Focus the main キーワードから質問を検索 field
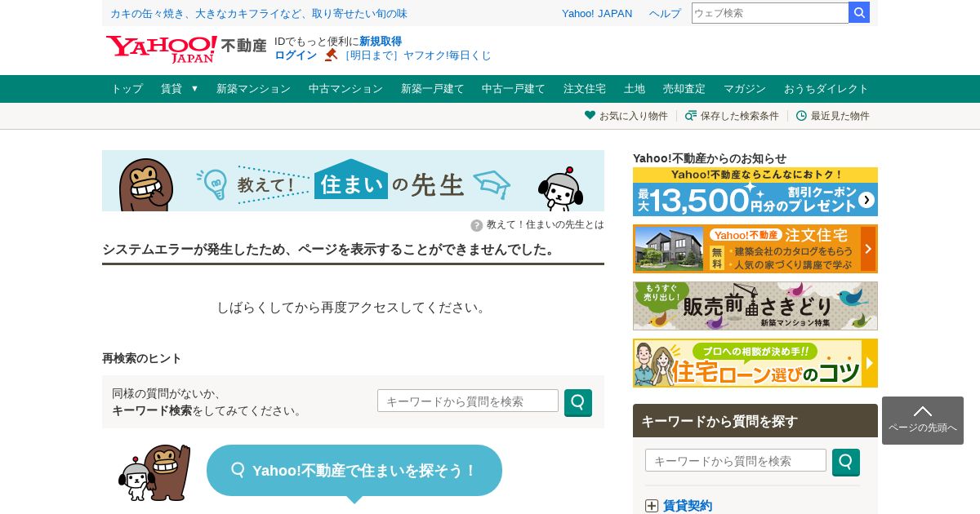Screen dimensions: 980x514 click(468, 401)
